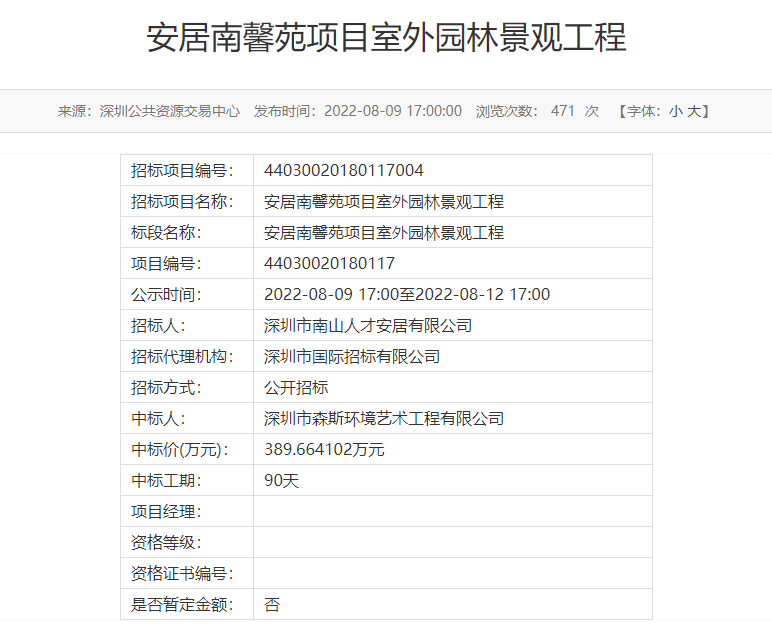
Task: Click the publish time 2022-08-09 17:00:00
Action: [x=392, y=111]
